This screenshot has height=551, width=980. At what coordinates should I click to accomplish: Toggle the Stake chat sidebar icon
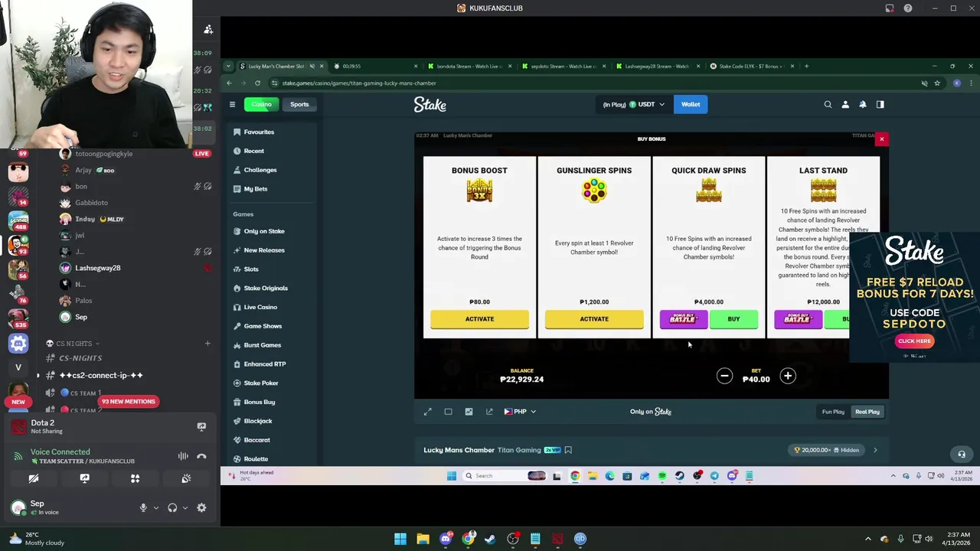click(x=880, y=104)
